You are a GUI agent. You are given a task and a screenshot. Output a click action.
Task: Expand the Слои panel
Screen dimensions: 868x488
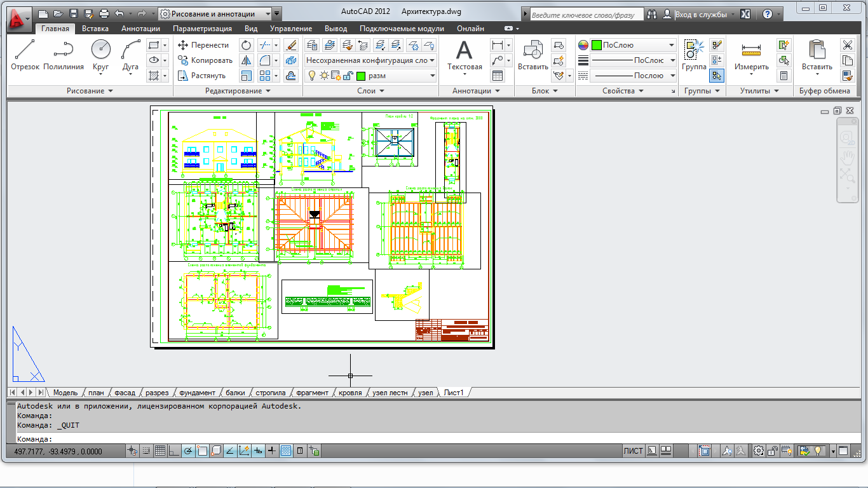(370, 91)
